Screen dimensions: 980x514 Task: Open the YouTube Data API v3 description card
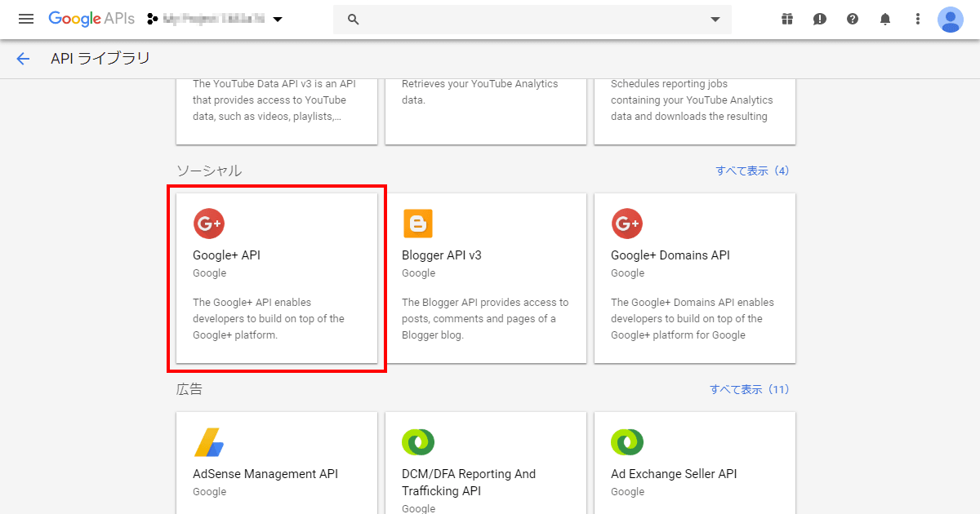tap(277, 112)
